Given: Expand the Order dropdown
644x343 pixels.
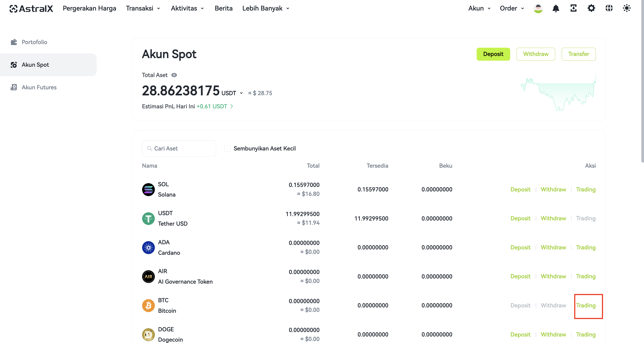Looking at the screenshot, I should pos(512,8).
